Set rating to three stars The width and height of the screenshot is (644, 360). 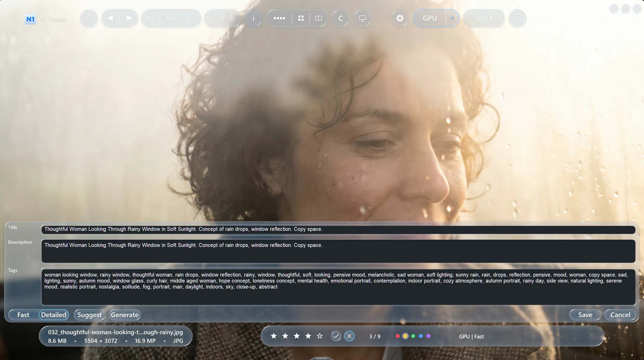pyautogui.click(x=297, y=336)
